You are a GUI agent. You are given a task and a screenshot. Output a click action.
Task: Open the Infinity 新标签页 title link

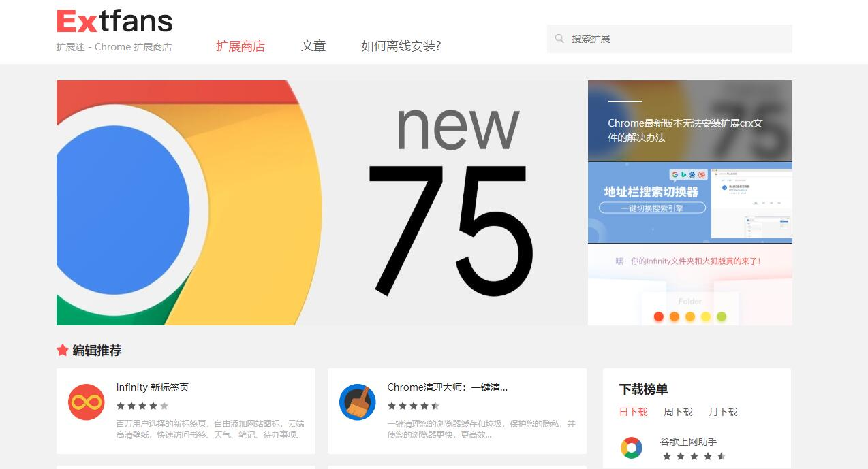(153, 387)
